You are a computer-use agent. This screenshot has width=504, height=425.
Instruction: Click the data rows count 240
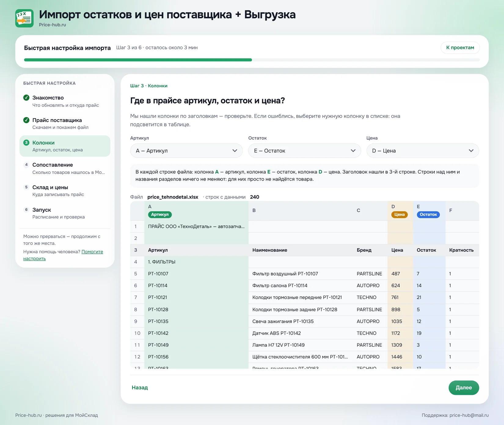click(254, 197)
